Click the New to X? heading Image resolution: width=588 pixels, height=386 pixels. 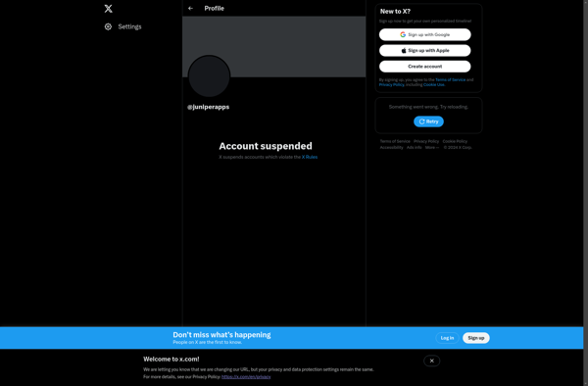tap(395, 11)
